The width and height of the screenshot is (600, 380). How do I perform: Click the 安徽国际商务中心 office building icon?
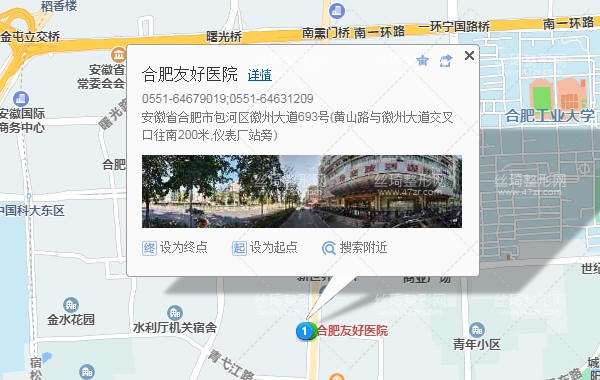(21, 99)
